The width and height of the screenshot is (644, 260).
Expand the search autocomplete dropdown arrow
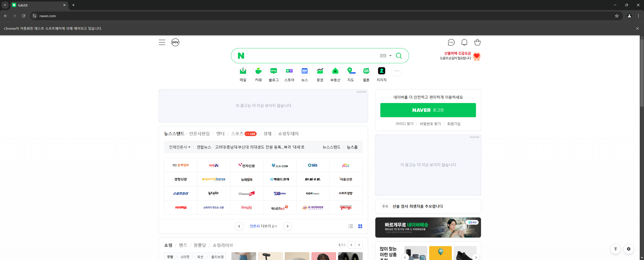(390, 56)
